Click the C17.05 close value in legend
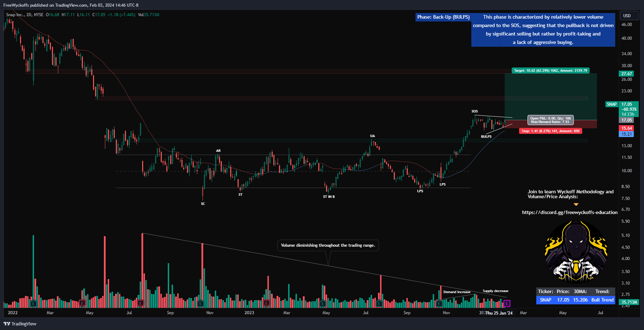Screen dimensions: 644x330 (x=99, y=15)
